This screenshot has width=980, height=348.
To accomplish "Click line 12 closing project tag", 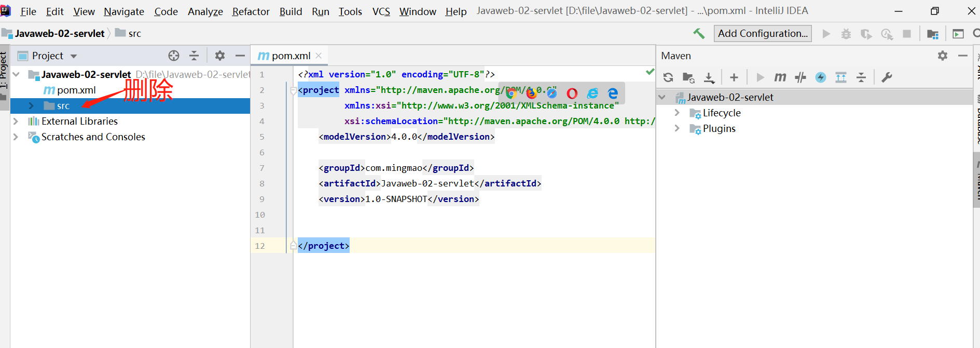I will tap(324, 246).
